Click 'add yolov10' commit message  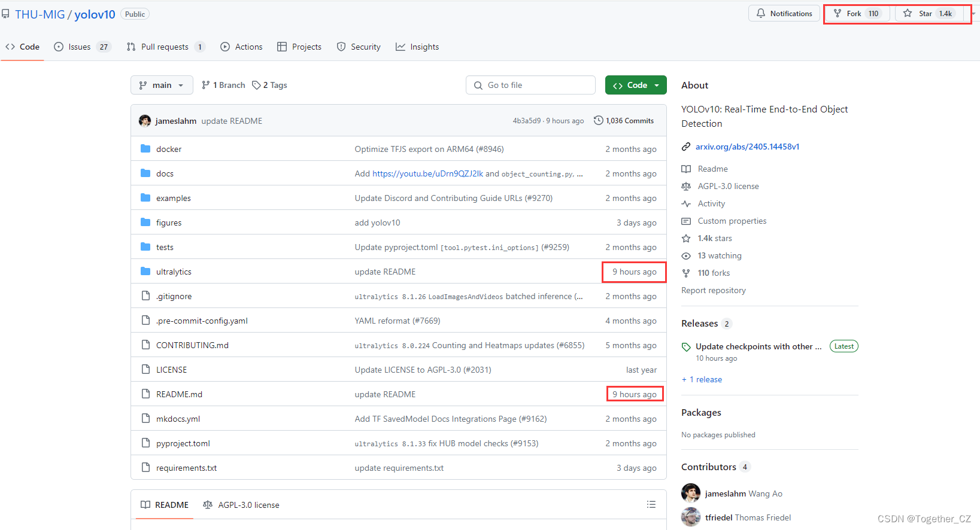click(377, 223)
